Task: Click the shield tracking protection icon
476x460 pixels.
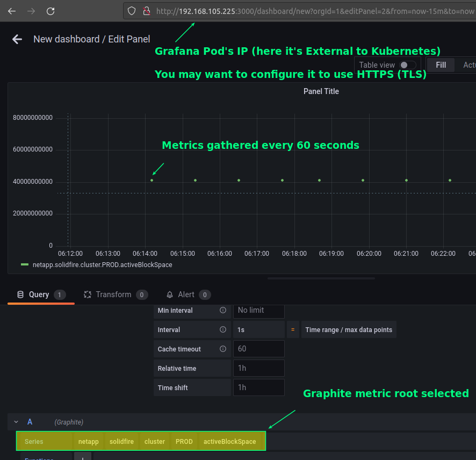Action: [x=132, y=11]
